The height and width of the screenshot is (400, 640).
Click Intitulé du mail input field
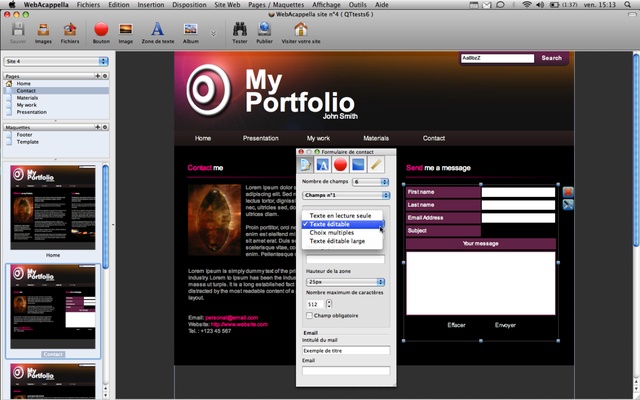point(346,351)
